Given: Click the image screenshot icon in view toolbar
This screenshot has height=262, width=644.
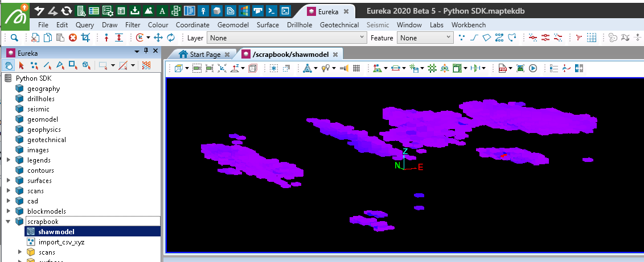Looking at the screenshot, I should click(520, 68).
